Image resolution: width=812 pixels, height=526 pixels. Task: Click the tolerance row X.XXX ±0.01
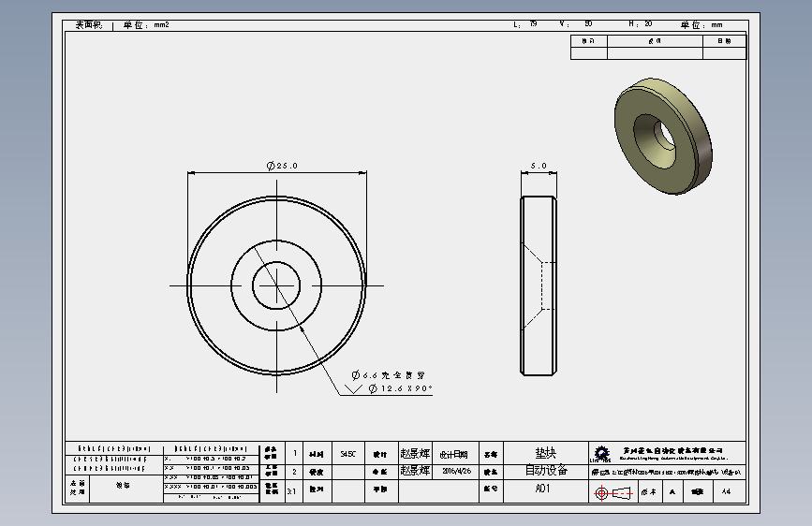[211, 487]
